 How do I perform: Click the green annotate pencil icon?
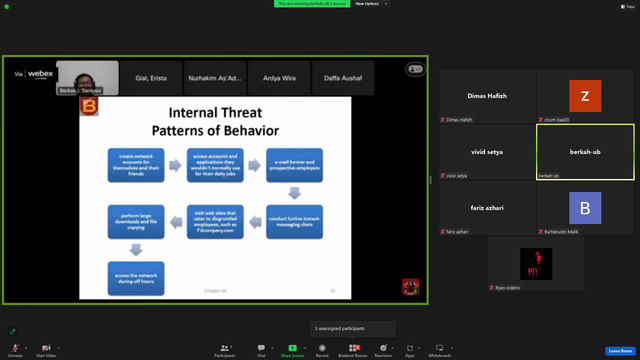(x=13, y=331)
